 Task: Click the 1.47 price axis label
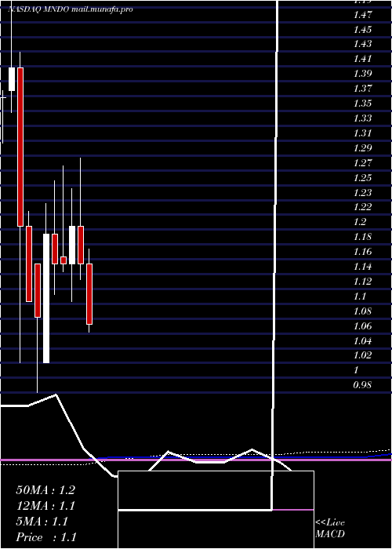coord(362,15)
